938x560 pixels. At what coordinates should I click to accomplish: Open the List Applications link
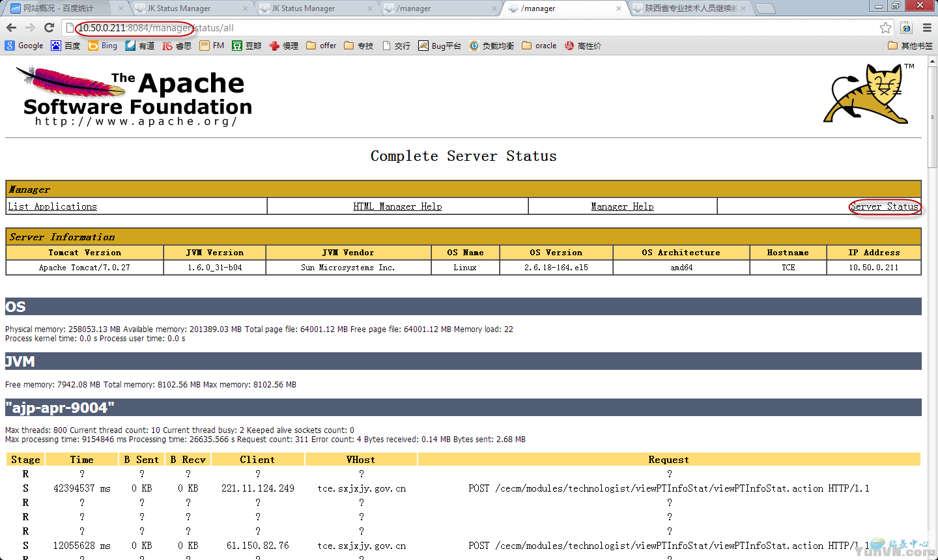coord(52,206)
